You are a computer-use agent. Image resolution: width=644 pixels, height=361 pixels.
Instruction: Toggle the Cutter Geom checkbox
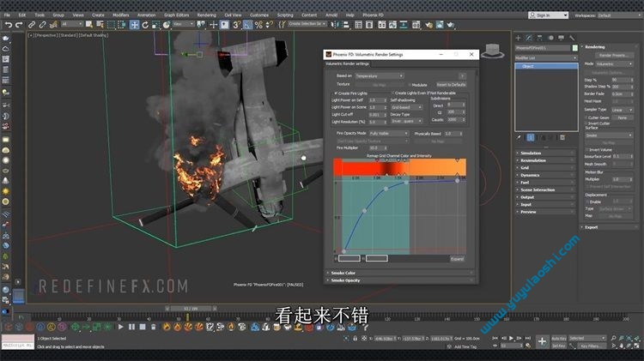click(586, 117)
